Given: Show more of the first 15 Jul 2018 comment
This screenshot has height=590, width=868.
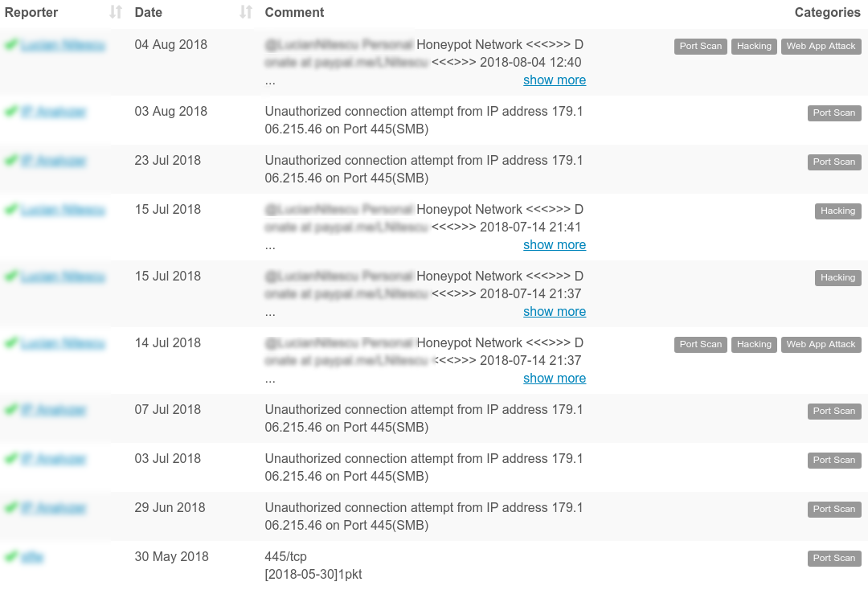Looking at the screenshot, I should (555, 245).
